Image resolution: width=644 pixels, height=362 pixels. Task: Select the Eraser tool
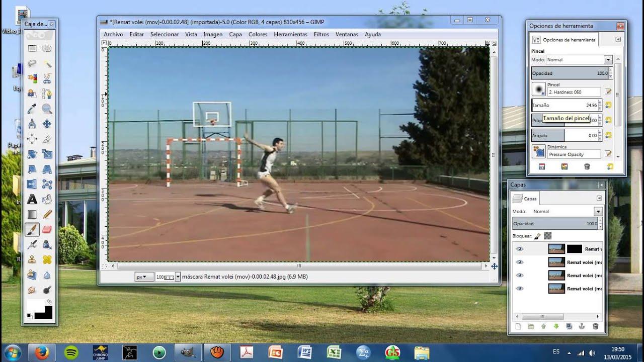[x=47, y=229]
